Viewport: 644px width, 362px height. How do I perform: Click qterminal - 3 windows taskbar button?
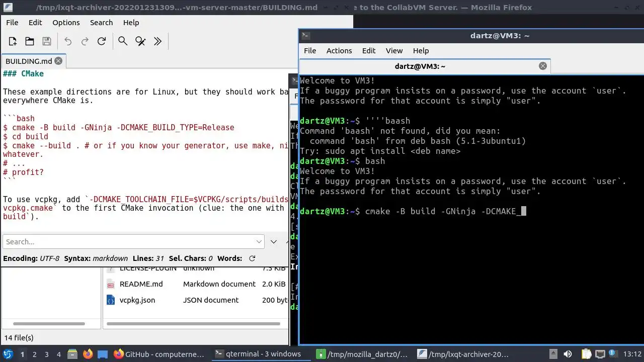point(261,354)
